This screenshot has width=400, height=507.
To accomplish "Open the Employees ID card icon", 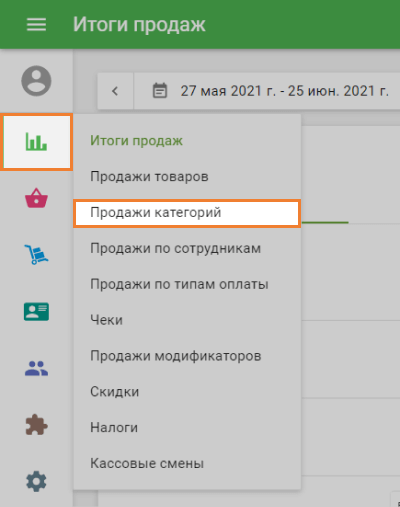I will tap(36, 311).
